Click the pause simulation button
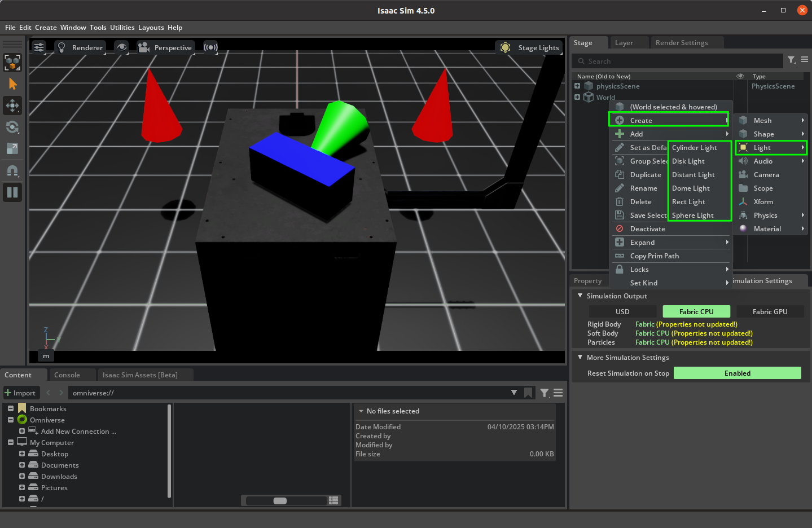This screenshot has width=812, height=528. tap(12, 192)
